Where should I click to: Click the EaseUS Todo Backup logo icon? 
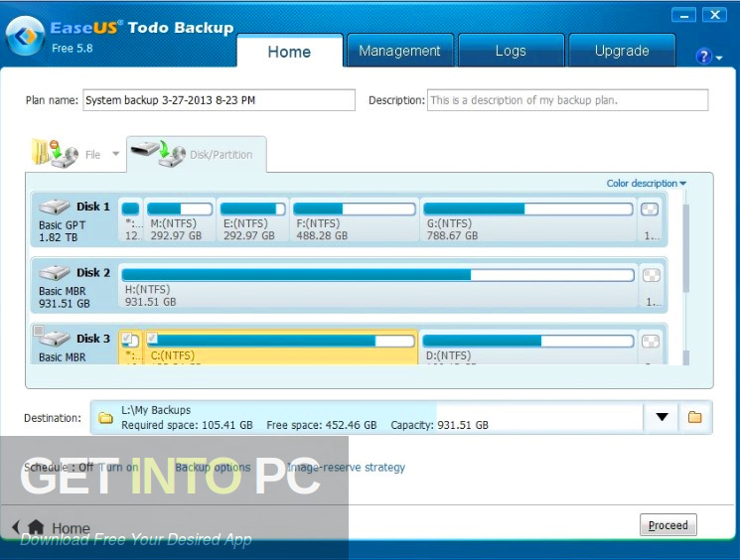click(x=25, y=36)
